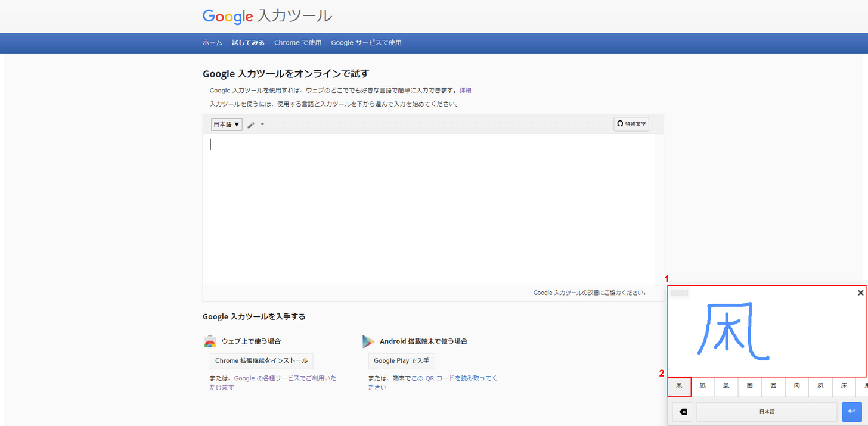Click Google 入力ツールの改善にご協力ください feedback text
Viewport: 868px width, 426px height.
pyautogui.click(x=590, y=293)
